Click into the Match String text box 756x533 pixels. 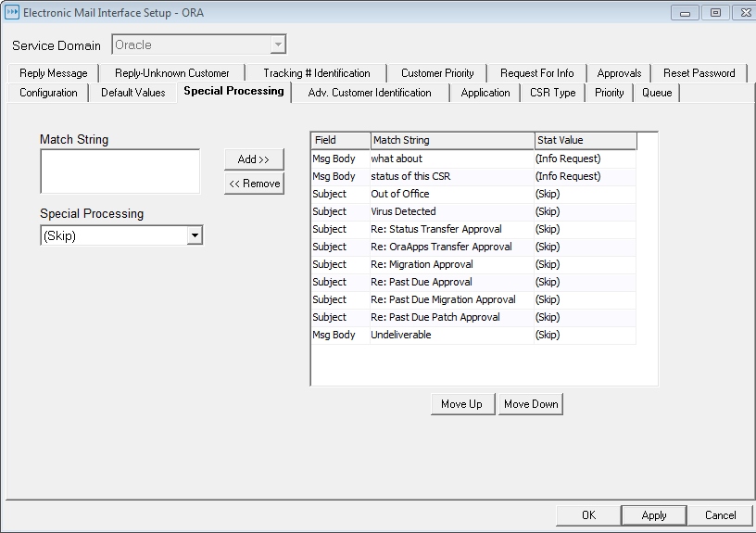point(120,171)
